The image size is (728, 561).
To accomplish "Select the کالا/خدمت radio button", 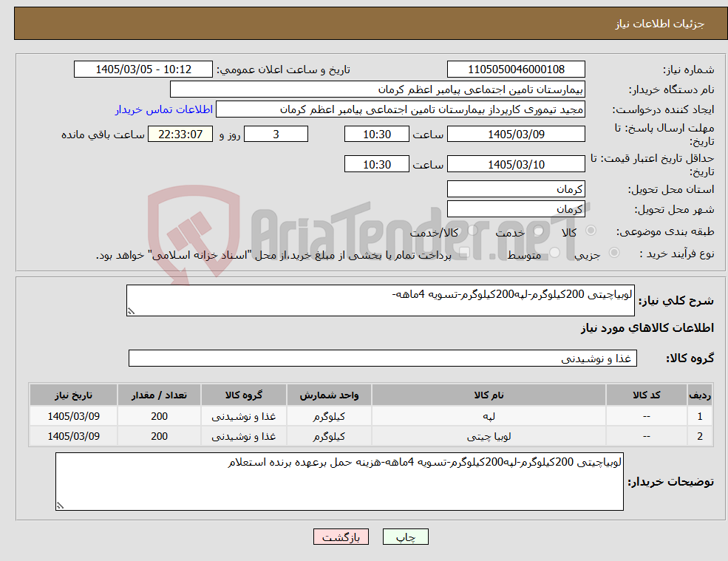I will pyautogui.click(x=472, y=231).
